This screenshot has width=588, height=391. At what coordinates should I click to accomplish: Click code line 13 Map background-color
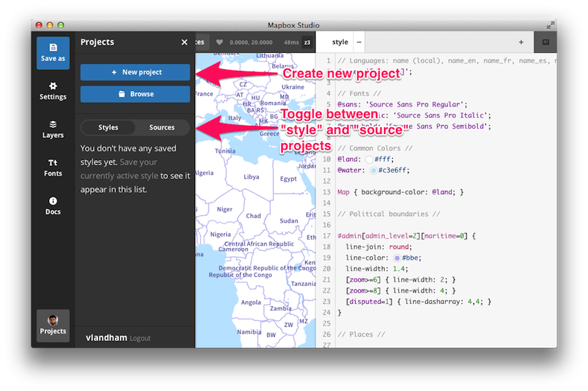point(400,192)
